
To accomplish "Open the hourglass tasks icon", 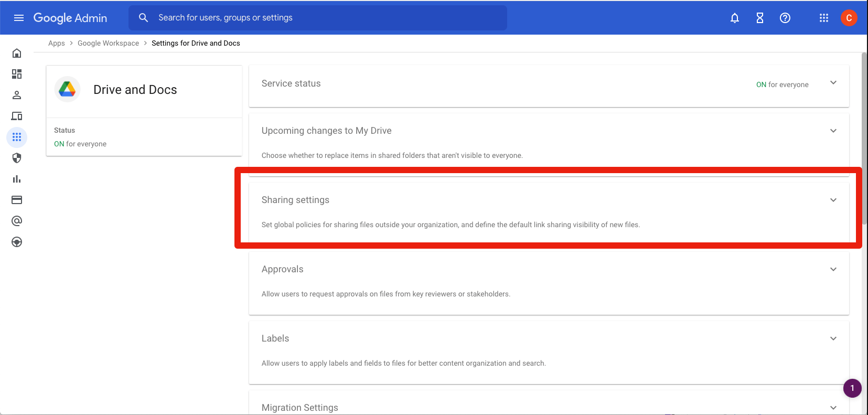I will point(759,18).
